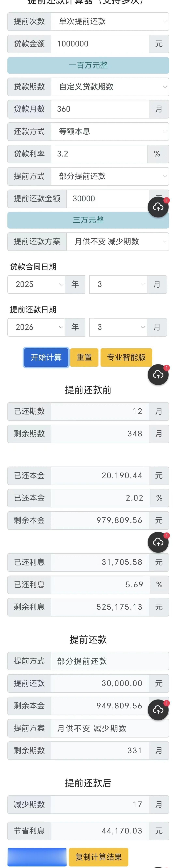This screenshot has width=176, height=868.
Task: Select the 贷款合同日期 year dropdown
Action: 36,284
